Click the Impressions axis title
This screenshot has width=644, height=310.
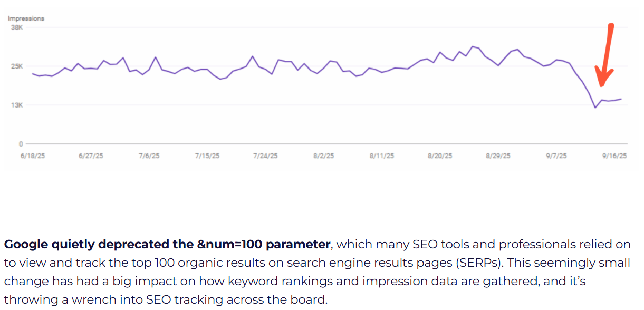[26, 18]
